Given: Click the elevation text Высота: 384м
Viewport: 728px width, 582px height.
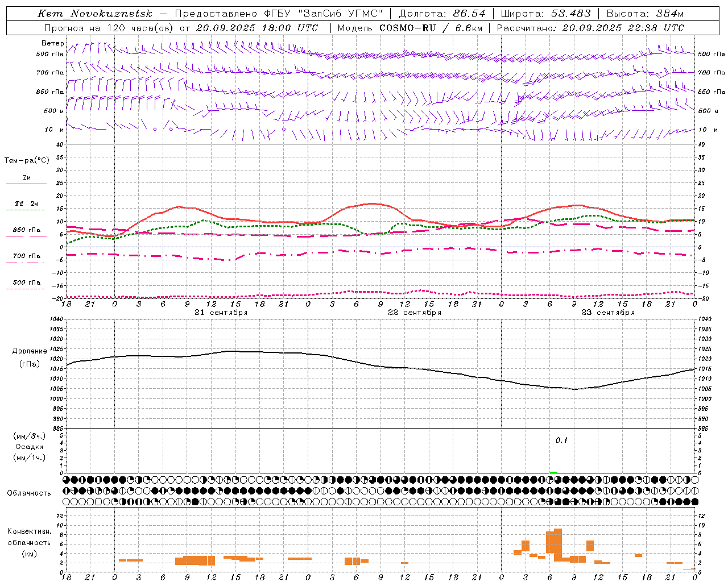Looking at the screenshot, I should (645, 14).
